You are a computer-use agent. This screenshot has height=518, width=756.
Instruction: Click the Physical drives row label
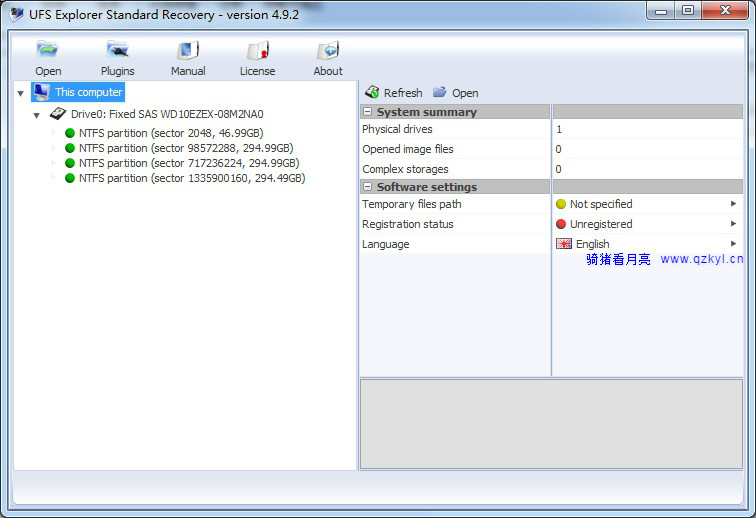(x=397, y=129)
